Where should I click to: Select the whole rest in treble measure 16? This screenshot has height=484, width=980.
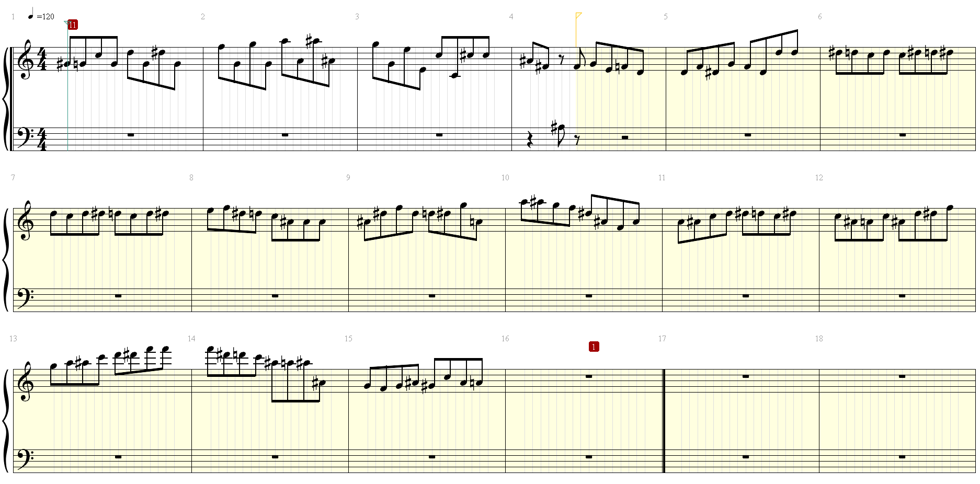(589, 376)
